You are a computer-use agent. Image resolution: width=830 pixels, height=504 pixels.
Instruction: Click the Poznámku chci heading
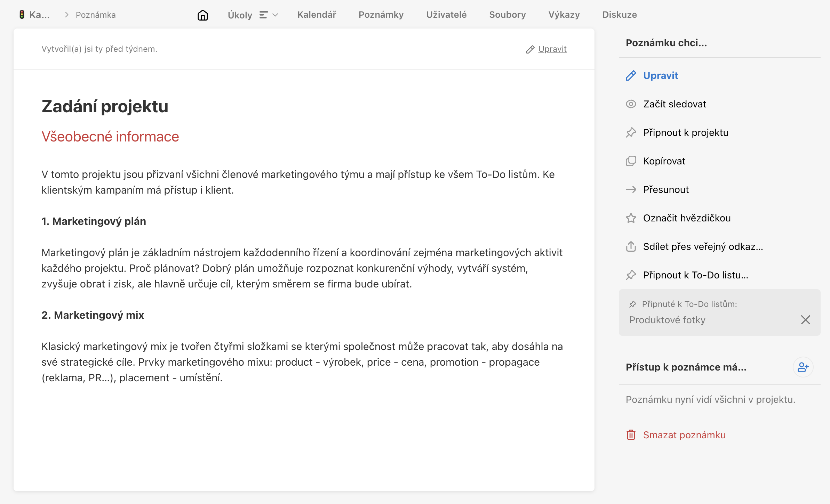coord(666,43)
